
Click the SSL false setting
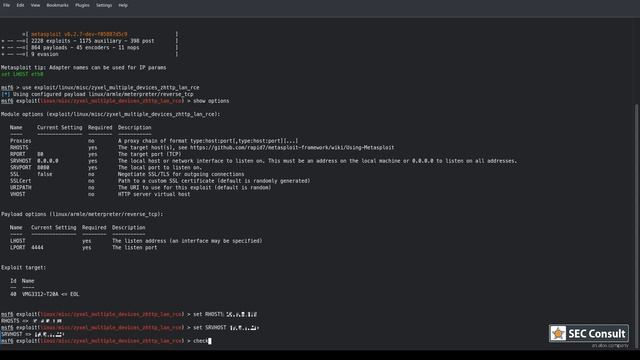[x=44, y=174]
